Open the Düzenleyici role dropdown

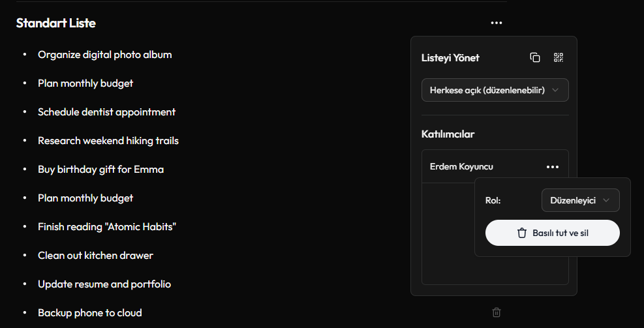tap(580, 200)
